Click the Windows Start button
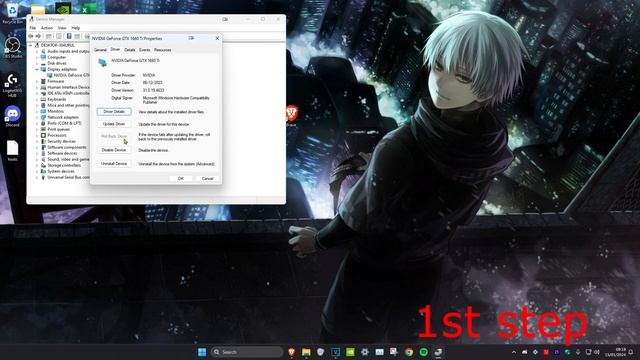The height and width of the screenshot is (360, 640). [x=202, y=352]
